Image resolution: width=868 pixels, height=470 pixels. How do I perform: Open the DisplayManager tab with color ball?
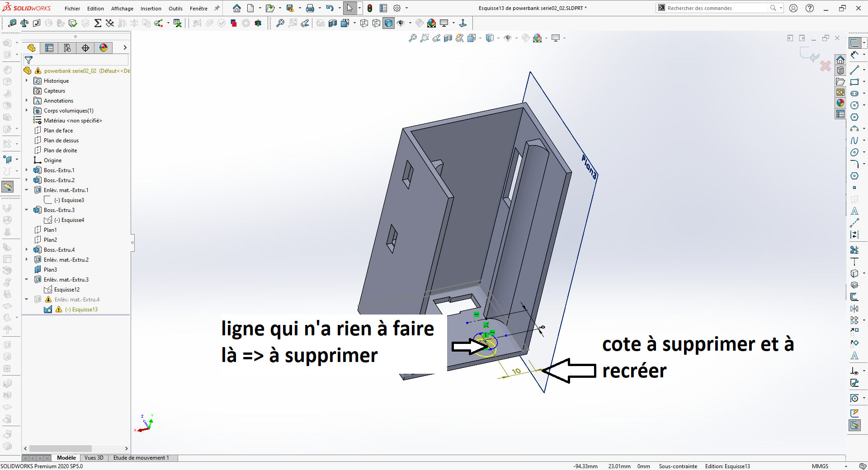pos(104,47)
